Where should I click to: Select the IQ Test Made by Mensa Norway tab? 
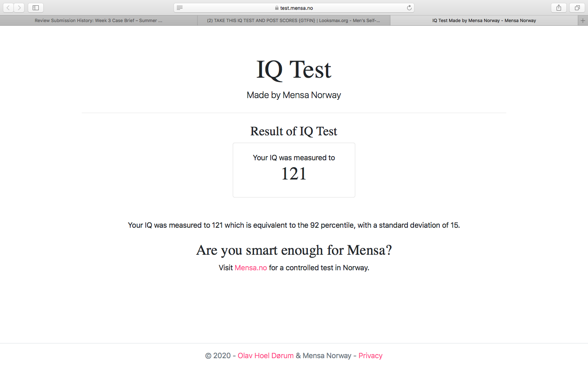coord(484,20)
